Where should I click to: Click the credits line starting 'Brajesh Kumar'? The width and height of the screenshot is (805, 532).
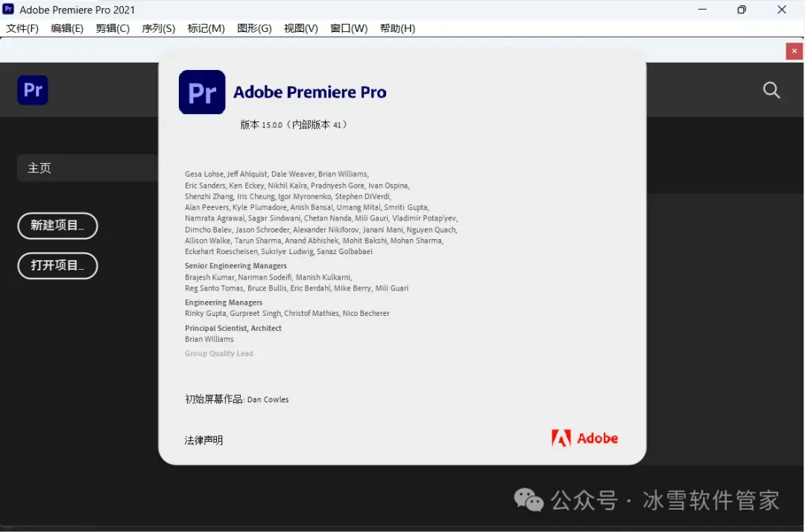click(268, 277)
